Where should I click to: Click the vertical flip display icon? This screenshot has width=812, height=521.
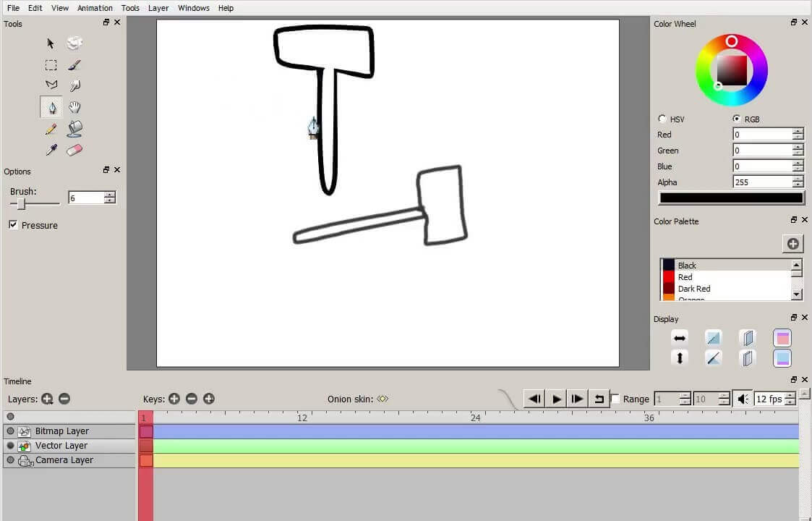click(680, 357)
